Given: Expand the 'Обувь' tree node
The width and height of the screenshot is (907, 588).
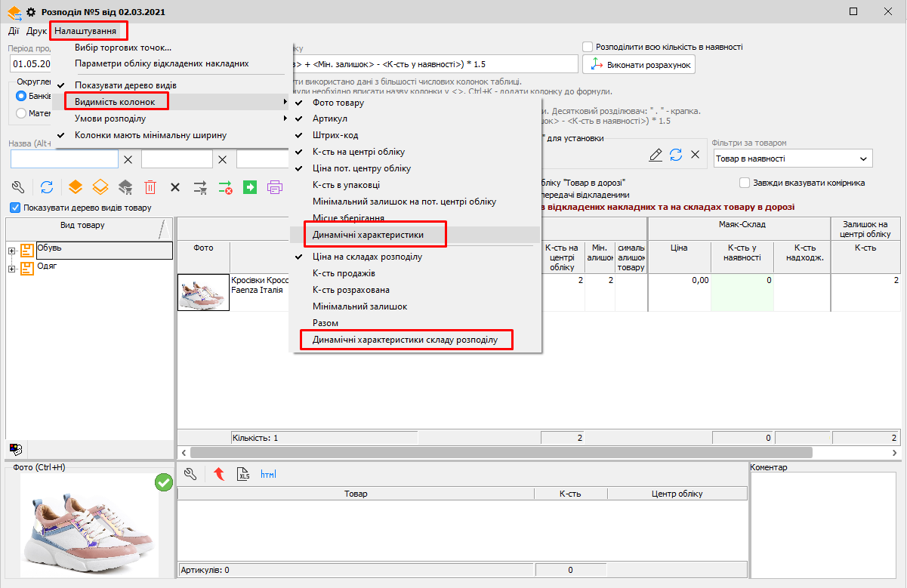Looking at the screenshot, I should coord(12,250).
